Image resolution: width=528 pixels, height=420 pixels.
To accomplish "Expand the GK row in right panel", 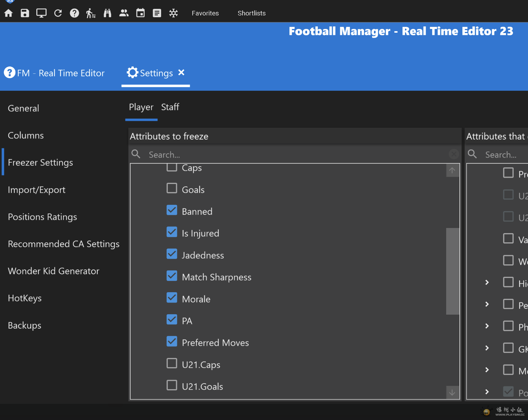I will click(487, 348).
